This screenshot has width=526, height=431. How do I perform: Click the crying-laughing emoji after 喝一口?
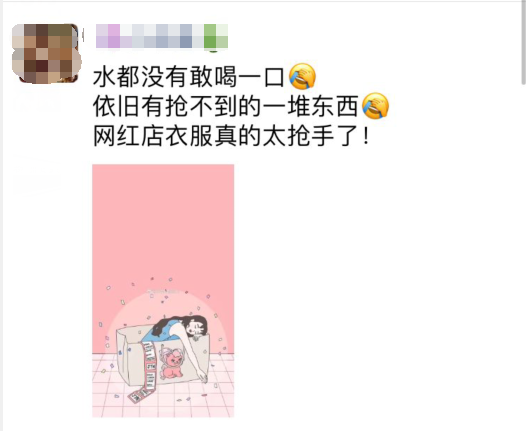point(302,76)
